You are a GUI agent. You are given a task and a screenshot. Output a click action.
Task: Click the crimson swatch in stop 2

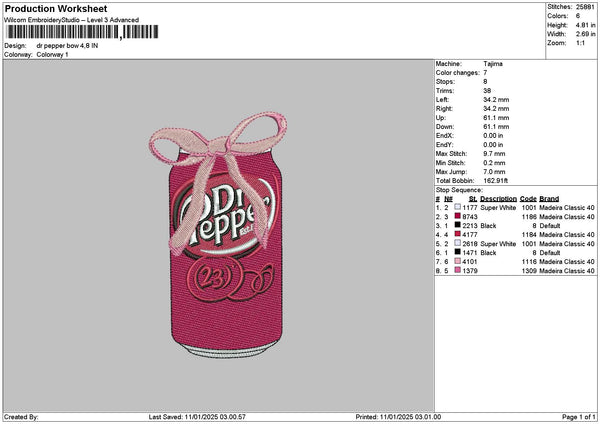[457, 216]
